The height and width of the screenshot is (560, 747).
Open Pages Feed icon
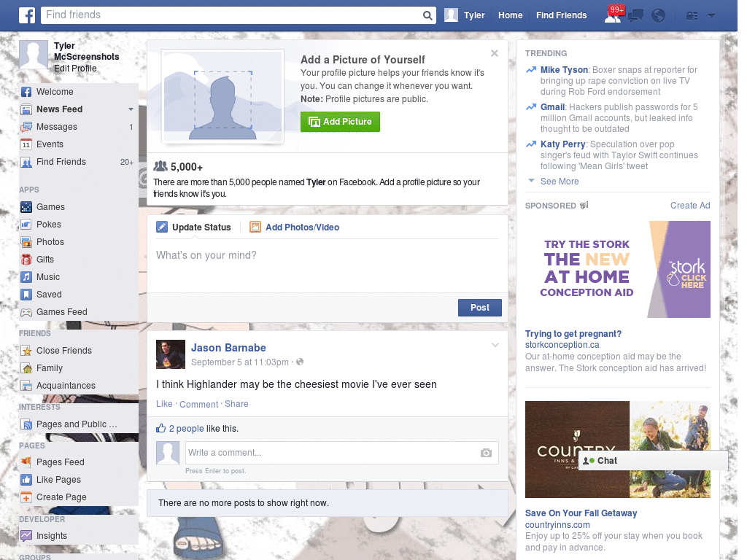point(26,462)
